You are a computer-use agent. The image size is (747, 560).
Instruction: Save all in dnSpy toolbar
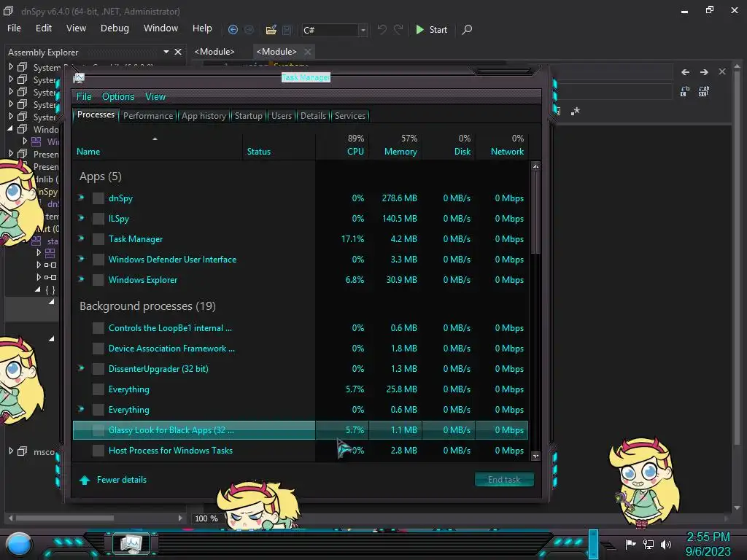click(x=287, y=29)
